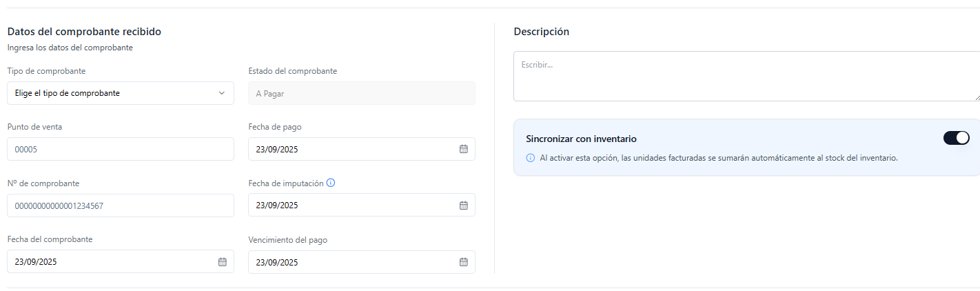Select the date text in Fecha del comprobante
This screenshot has width=980, height=291.
[36, 262]
